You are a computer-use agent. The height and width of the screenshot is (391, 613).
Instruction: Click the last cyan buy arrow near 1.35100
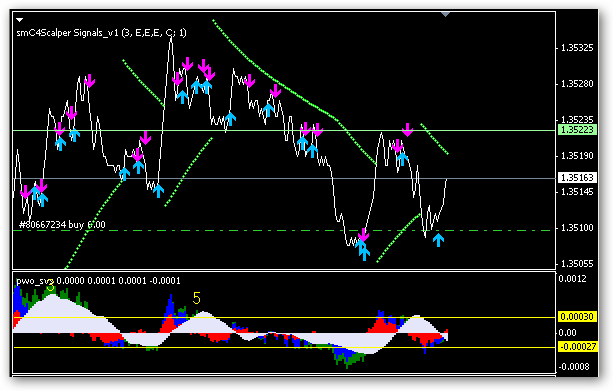point(438,240)
